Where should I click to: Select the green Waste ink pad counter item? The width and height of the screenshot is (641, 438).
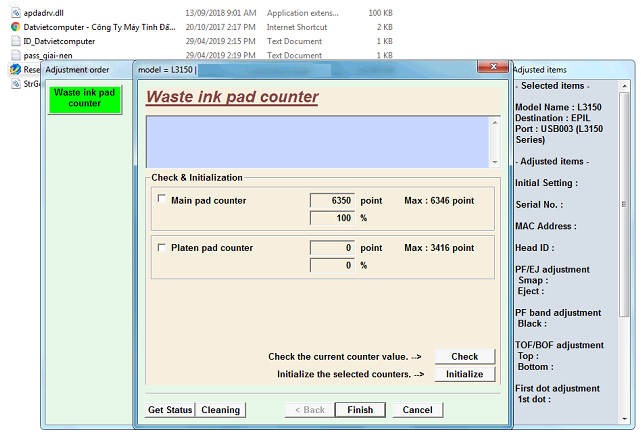point(85,99)
